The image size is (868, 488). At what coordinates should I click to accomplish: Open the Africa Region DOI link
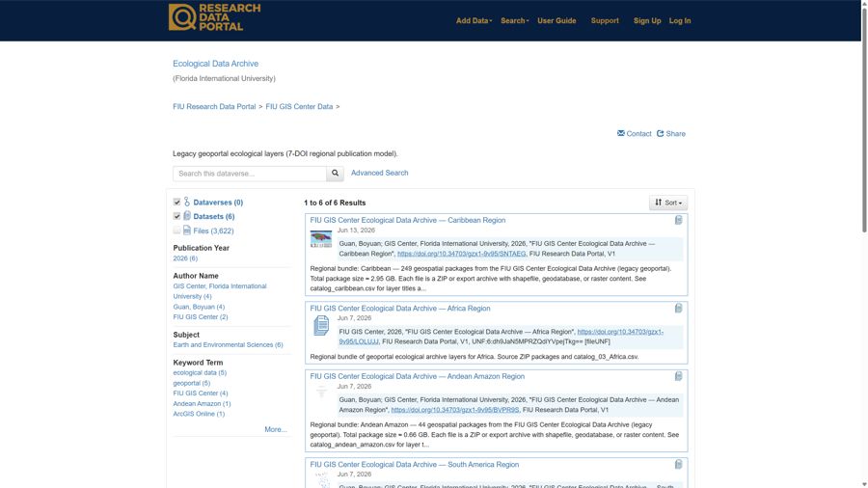tap(620, 332)
